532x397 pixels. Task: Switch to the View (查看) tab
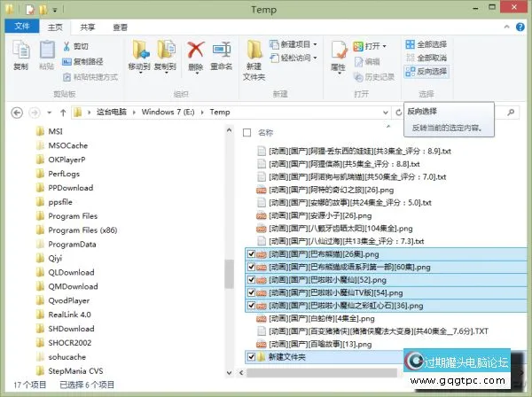point(120,27)
